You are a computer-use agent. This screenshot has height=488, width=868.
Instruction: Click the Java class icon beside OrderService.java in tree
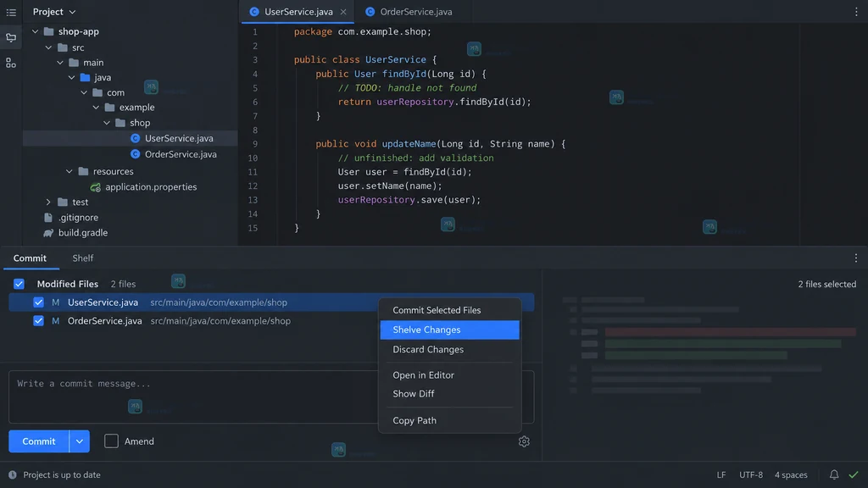point(135,154)
